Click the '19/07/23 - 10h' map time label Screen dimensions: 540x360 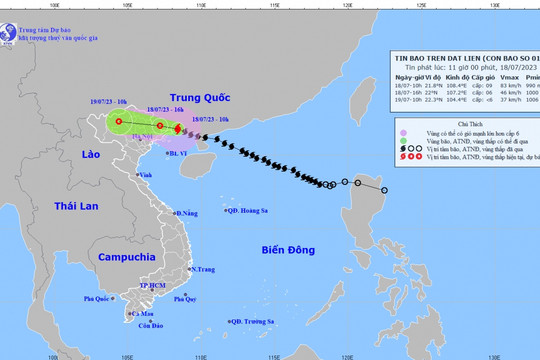coord(108,102)
